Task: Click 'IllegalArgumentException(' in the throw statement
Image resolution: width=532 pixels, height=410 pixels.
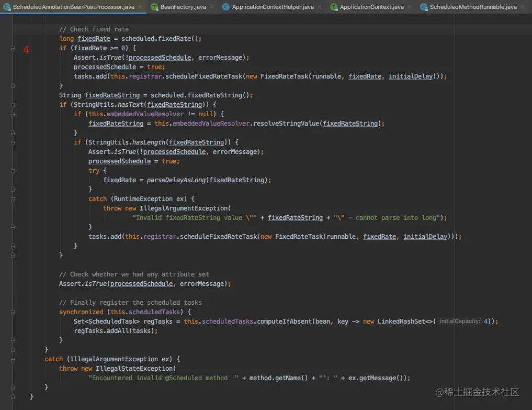Action: click(185, 208)
